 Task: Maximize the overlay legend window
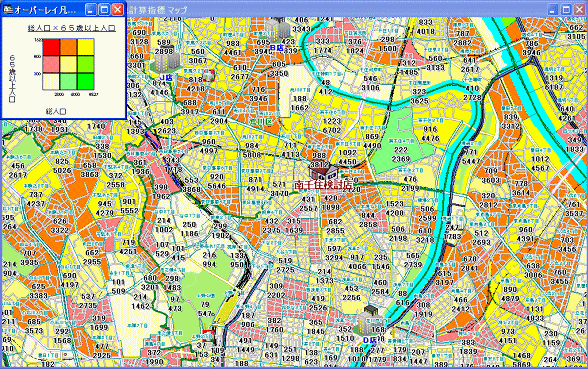tap(104, 9)
